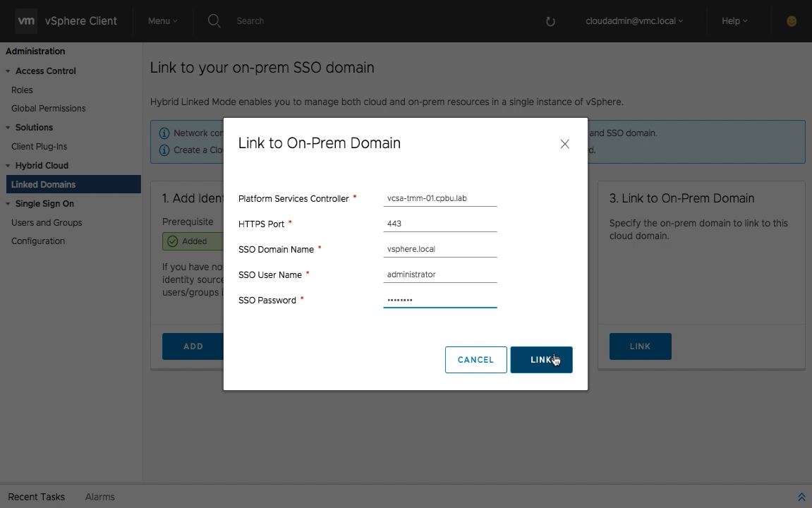Open Users and Groups in sidebar
Viewport: 812px width, 508px height.
pyautogui.click(x=47, y=223)
